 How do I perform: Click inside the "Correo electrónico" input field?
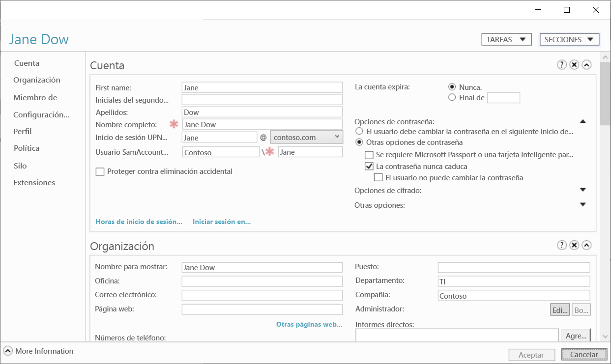262,295
